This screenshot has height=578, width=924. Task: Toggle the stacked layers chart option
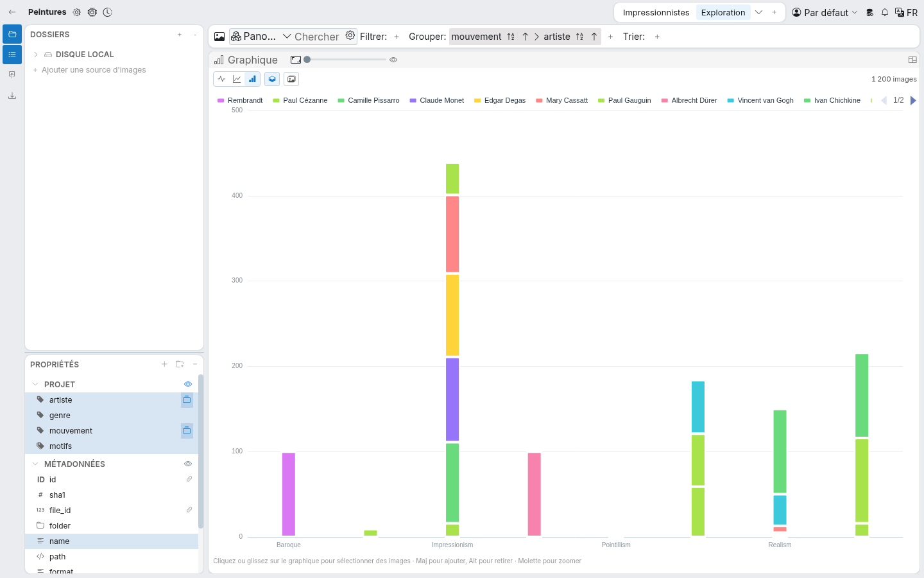pos(272,79)
